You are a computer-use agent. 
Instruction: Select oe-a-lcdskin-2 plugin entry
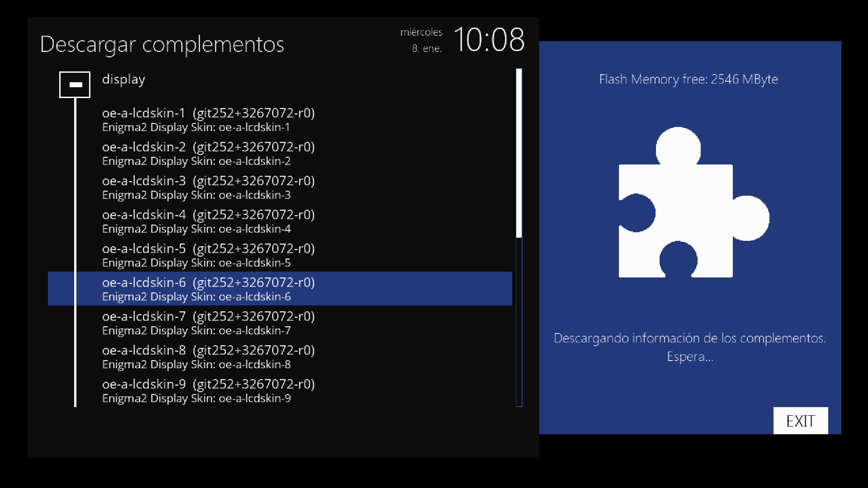(208, 153)
